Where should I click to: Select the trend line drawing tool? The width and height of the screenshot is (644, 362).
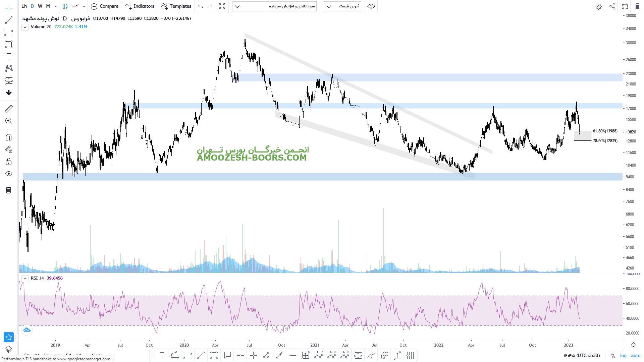point(9,20)
